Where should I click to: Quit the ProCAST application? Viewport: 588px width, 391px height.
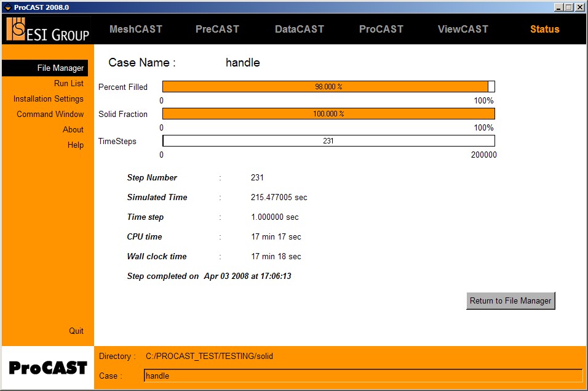(x=76, y=331)
